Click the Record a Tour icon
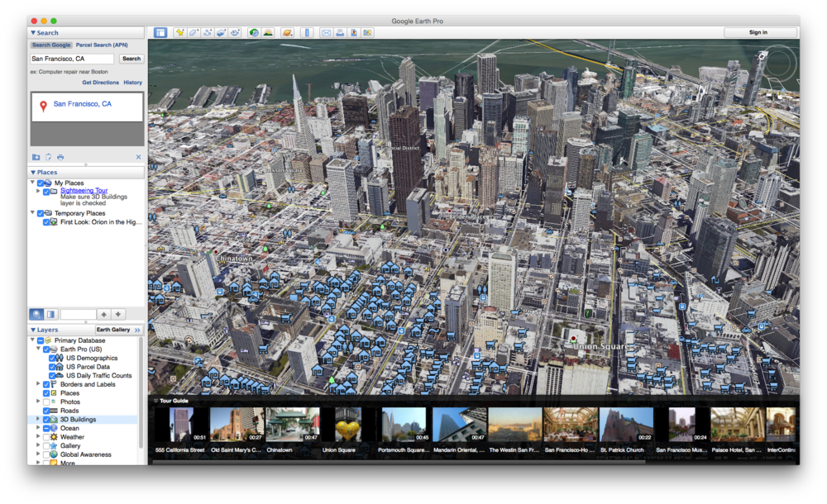Image resolution: width=827 pixels, height=504 pixels. click(235, 33)
